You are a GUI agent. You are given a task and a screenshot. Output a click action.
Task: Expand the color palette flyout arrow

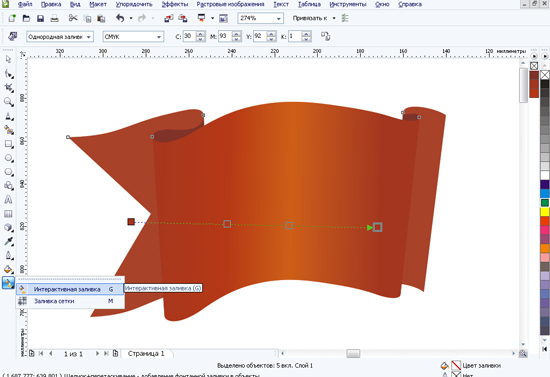point(544,56)
